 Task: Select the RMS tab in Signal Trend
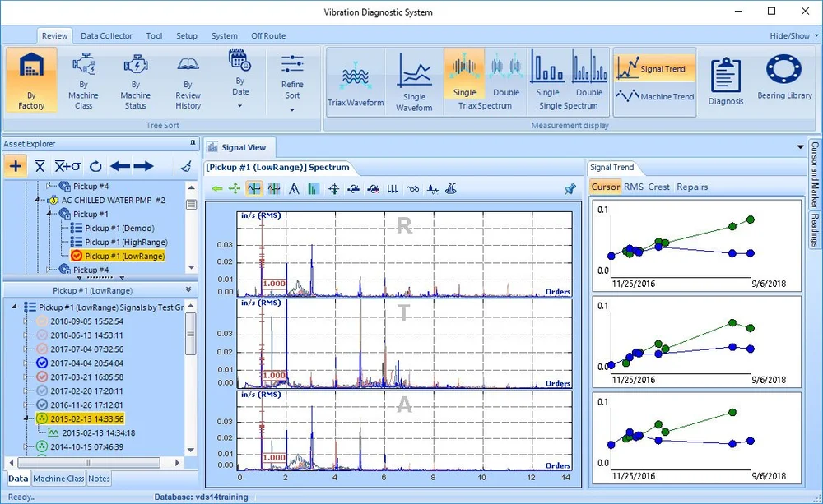(x=632, y=187)
